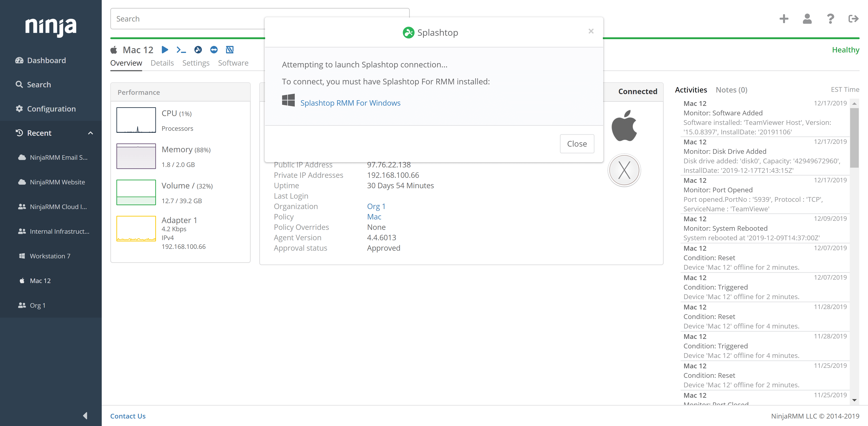Image resolution: width=868 pixels, height=426 pixels.
Task: Download Splashtop RMM For Windows
Action: point(350,103)
